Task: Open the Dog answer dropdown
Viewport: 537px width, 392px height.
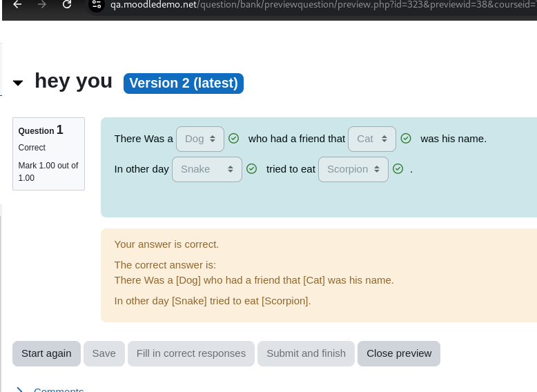Action: (200, 139)
